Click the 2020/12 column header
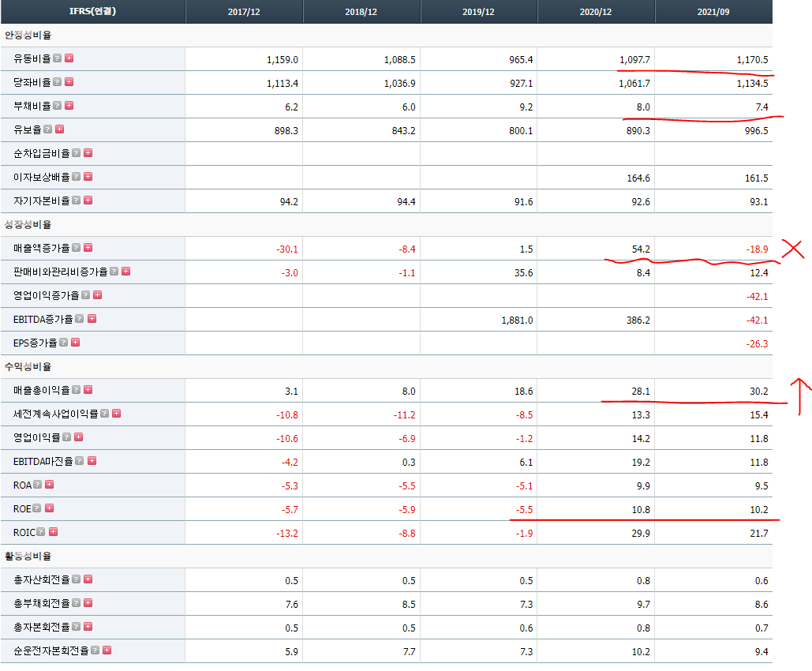This screenshot has width=812, height=671. click(596, 12)
